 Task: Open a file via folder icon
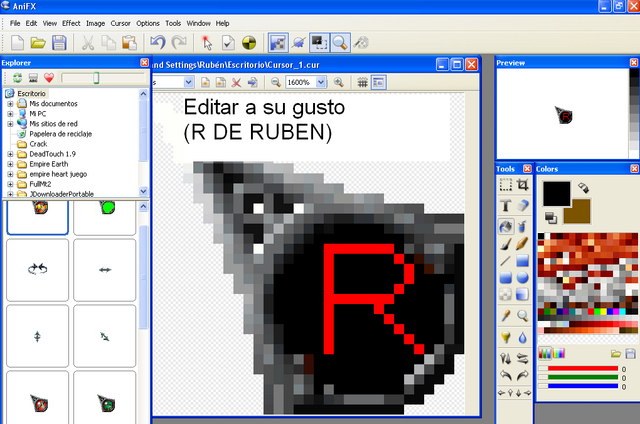pos(38,42)
